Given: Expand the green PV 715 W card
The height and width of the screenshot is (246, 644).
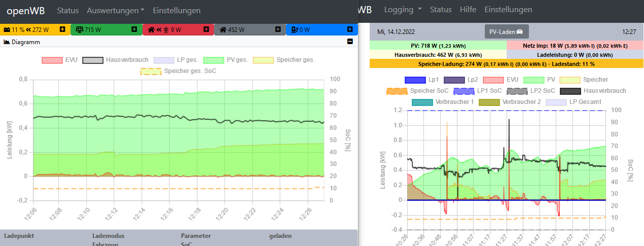Looking at the screenshot, I should [134, 30].
